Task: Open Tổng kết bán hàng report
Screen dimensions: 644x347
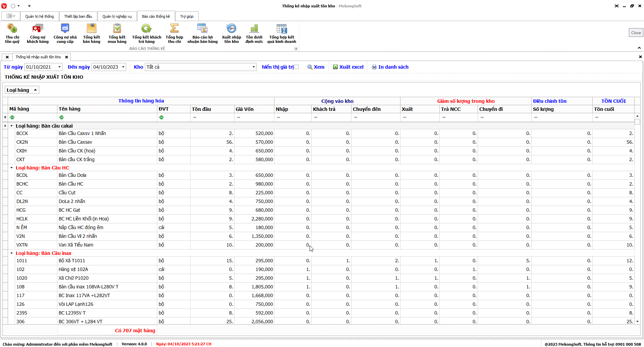Action: (92, 33)
